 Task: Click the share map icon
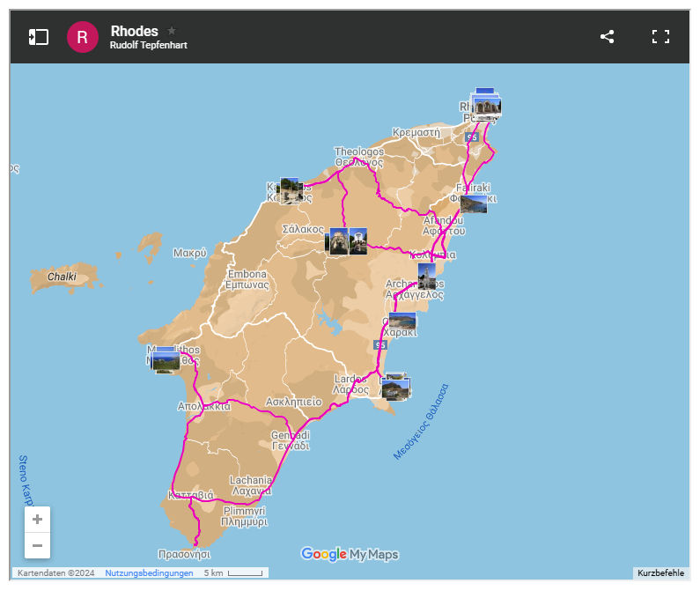pos(607,37)
